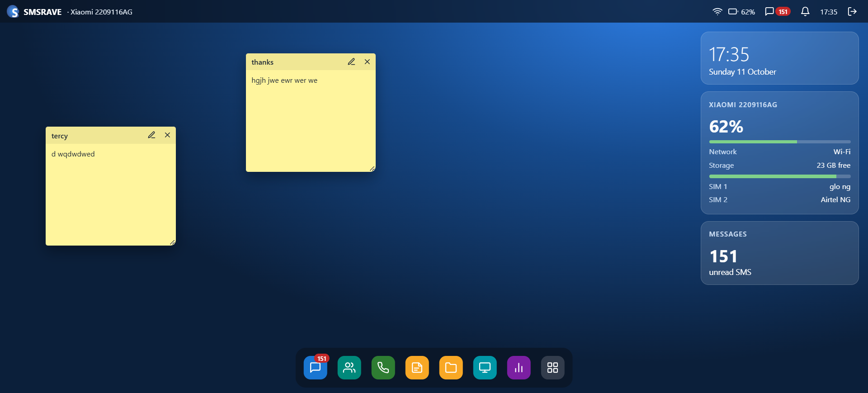This screenshot has height=393, width=868.
Task: Click 'Sunday 11 October' date text
Action: 742,72
